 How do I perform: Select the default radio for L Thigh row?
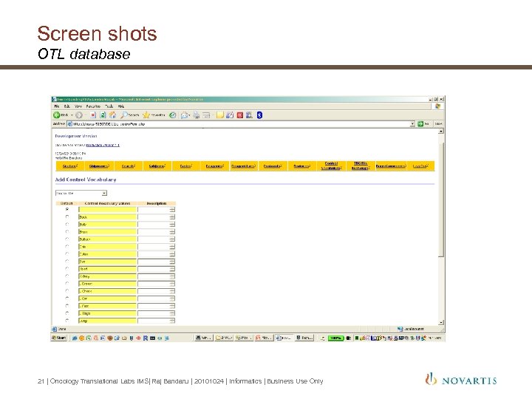[66, 313]
